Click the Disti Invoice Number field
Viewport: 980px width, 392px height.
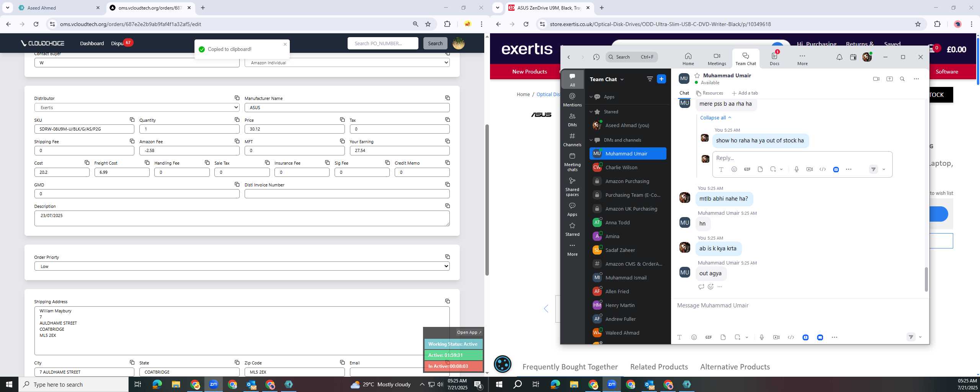(347, 194)
